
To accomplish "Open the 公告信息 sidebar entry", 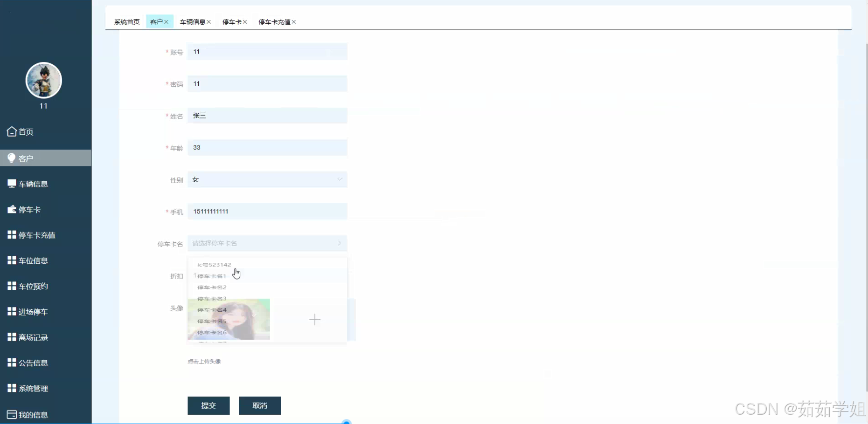I will (11, 362).
